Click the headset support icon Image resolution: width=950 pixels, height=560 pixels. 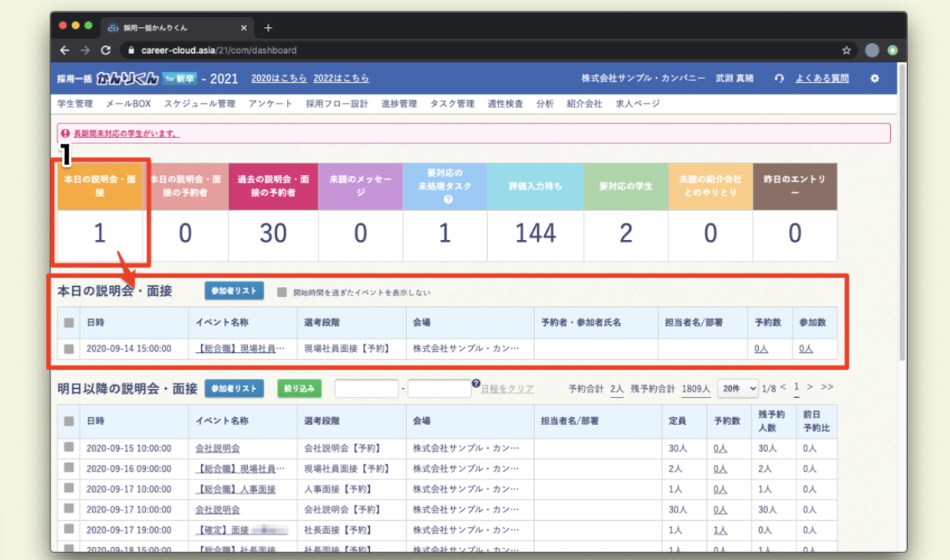pyautogui.click(x=780, y=78)
